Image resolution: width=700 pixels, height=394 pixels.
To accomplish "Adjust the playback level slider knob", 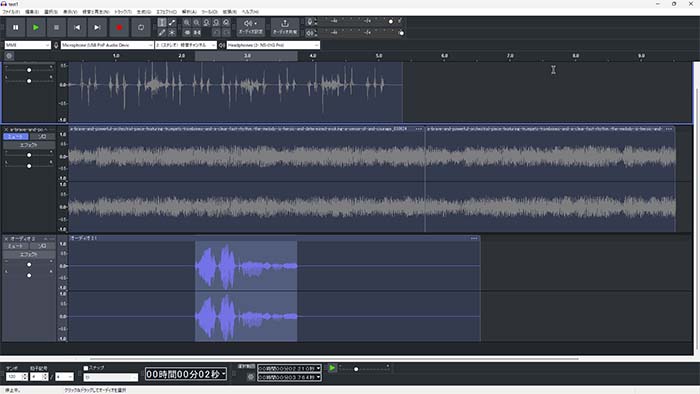I will tap(401, 33).
